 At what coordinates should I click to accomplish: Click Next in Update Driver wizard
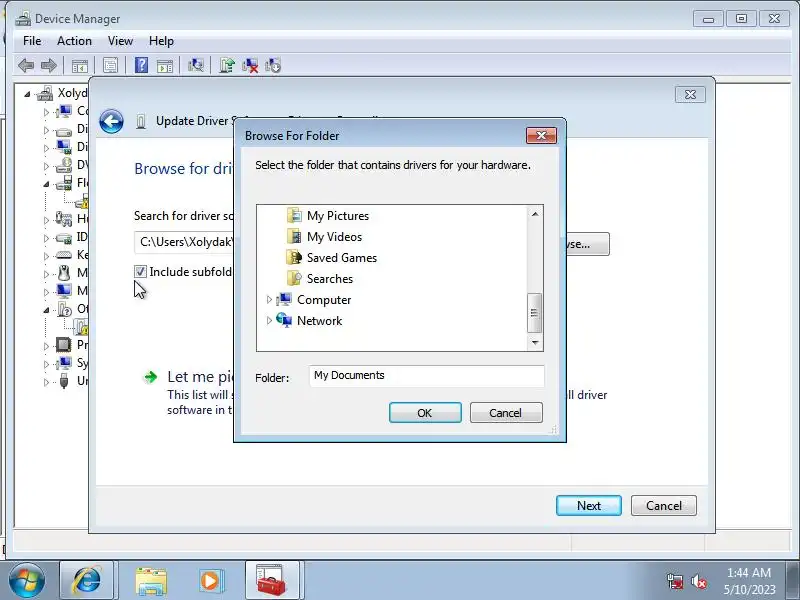coord(589,505)
